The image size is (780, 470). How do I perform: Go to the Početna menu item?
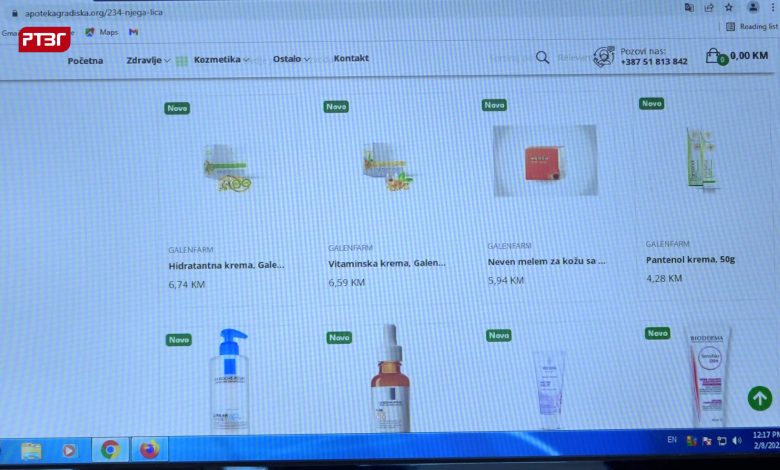pos(85,61)
